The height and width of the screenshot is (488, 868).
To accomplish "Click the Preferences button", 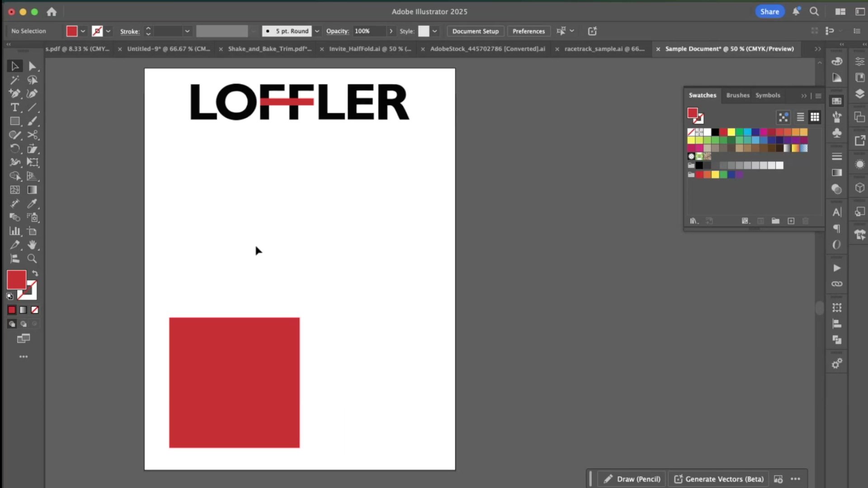I will point(528,31).
